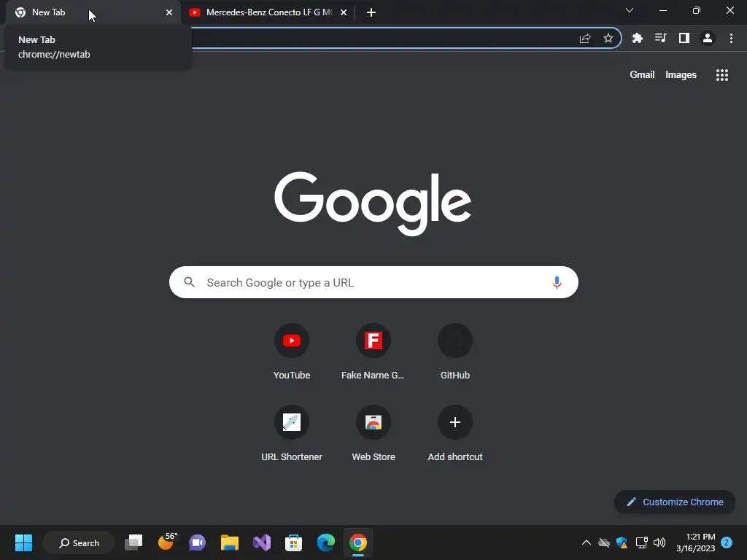Open the notification badge showing 2
The height and width of the screenshot is (560, 747).
pyautogui.click(x=726, y=542)
